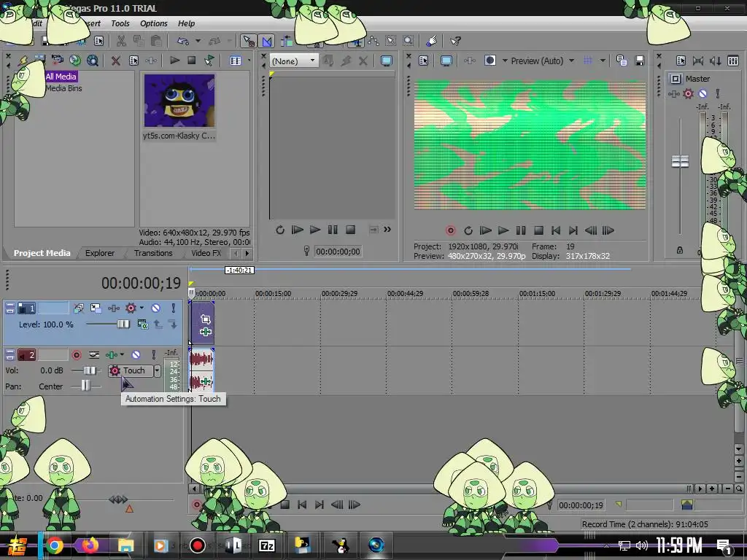The height and width of the screenshot is (560, 747).
Task: Switch to the Explorer tab
Action: coord(99,253)
